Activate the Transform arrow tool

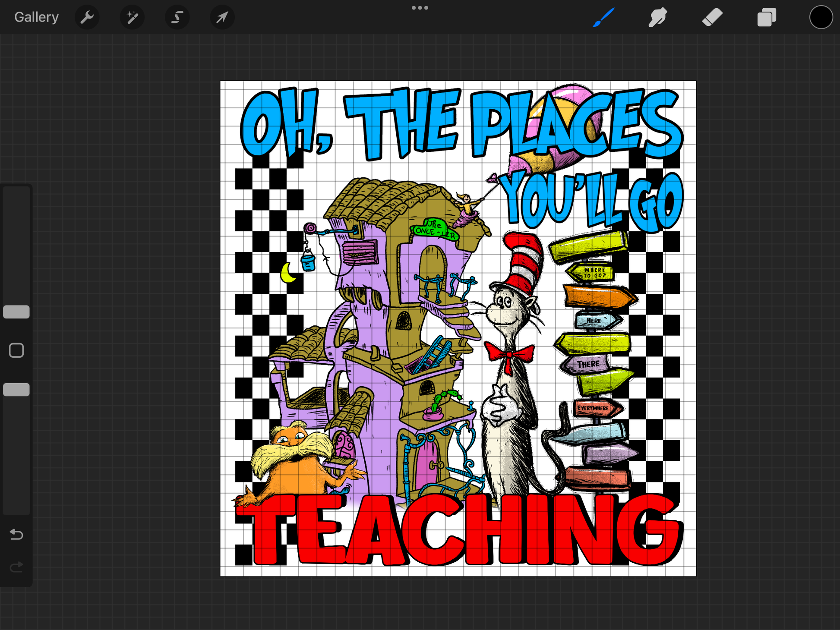tap(222, 17)
